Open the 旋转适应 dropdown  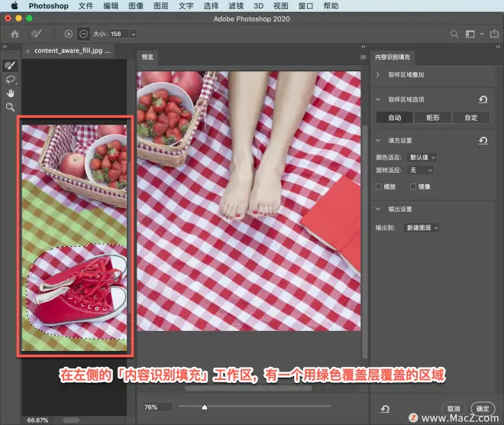coord(420,170)
